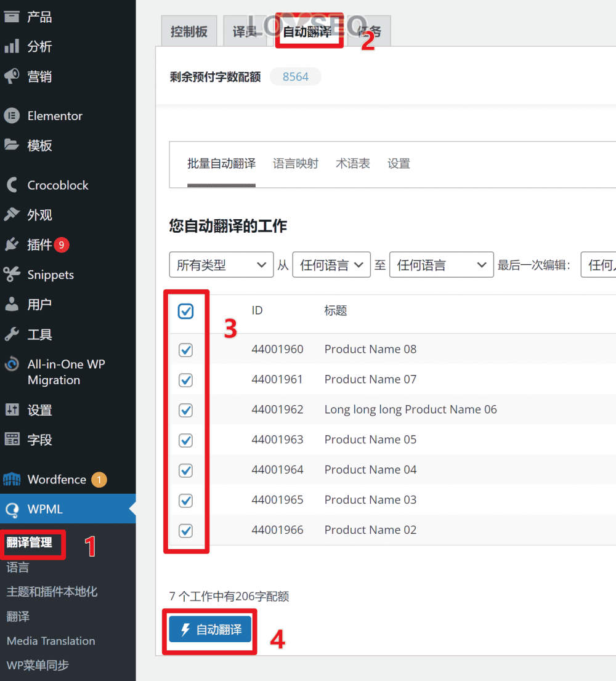Click the 标题 column header
Viewport: 616px width, 681px height.
(x=335, y=310)
